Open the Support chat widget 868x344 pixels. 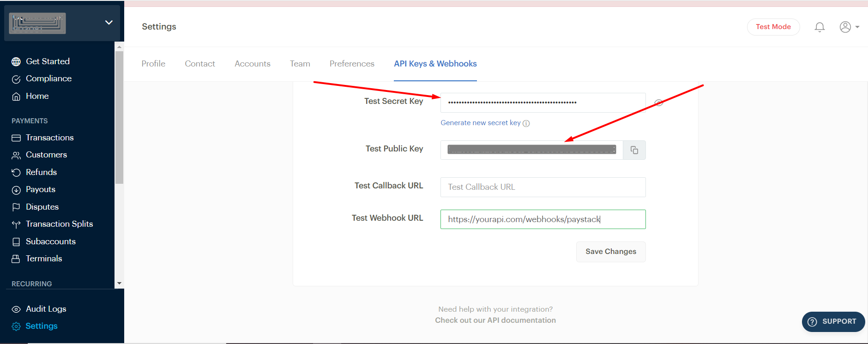click(833, 321)
